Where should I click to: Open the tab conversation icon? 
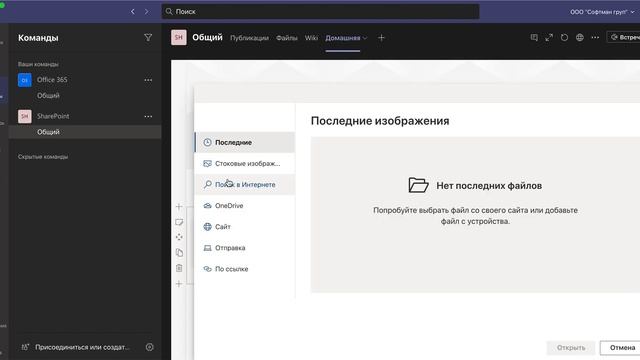(534, 38)
